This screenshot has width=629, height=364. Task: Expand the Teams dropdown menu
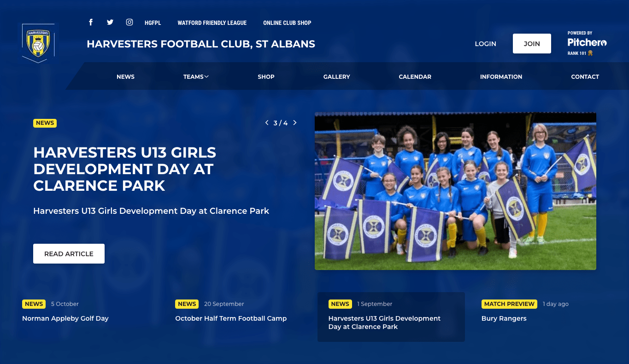coord(196,77)
